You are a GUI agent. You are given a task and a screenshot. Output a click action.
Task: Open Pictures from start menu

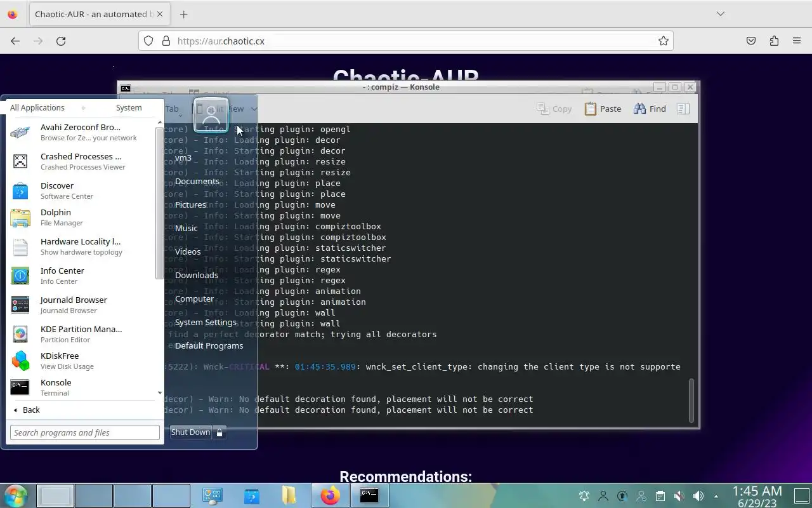tap(190, 204)
